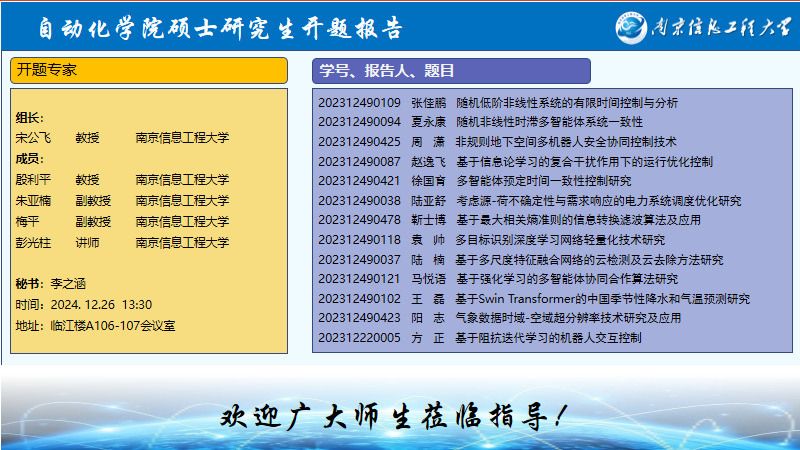Select the 开题专家 header box
This screenshot has width=800, height=450.
click(x=149, y=71)
